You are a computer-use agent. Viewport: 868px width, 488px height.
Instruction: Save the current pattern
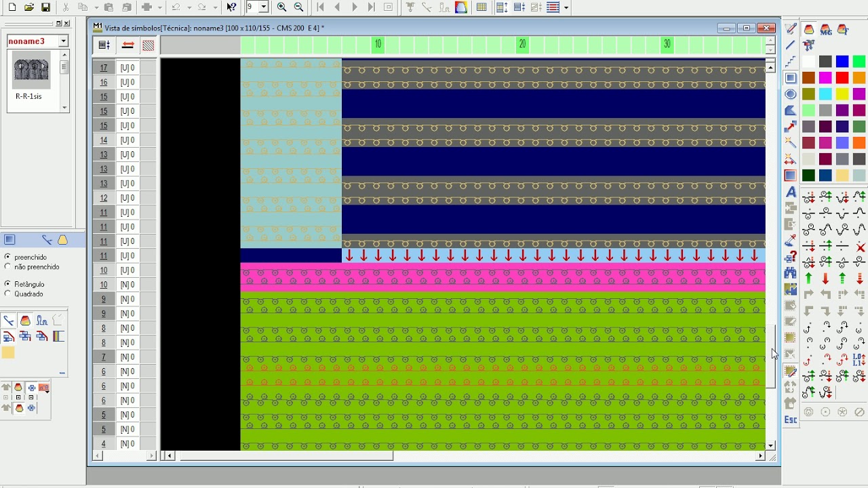coord(45,7)
